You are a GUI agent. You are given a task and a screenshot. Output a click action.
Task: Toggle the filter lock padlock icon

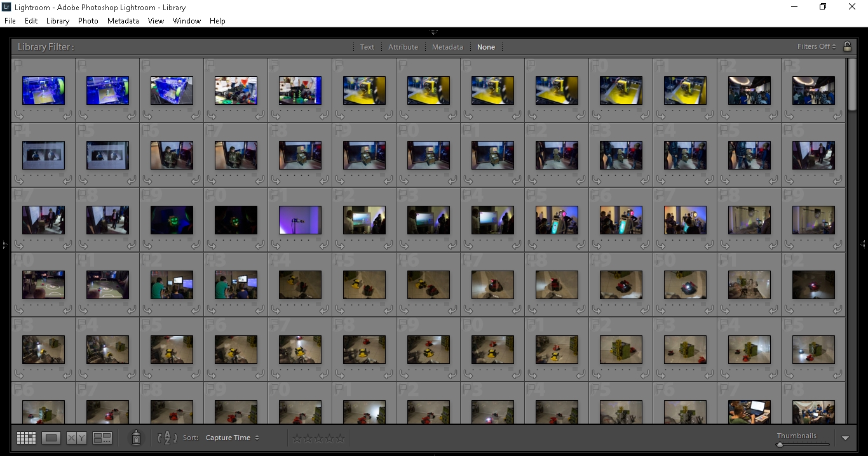(847, 46)
